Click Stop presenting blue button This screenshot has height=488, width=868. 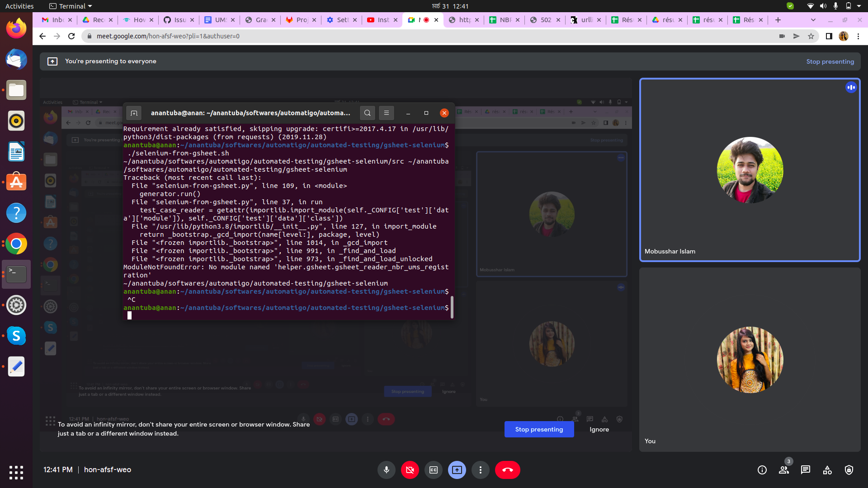(x=539, y=429)
